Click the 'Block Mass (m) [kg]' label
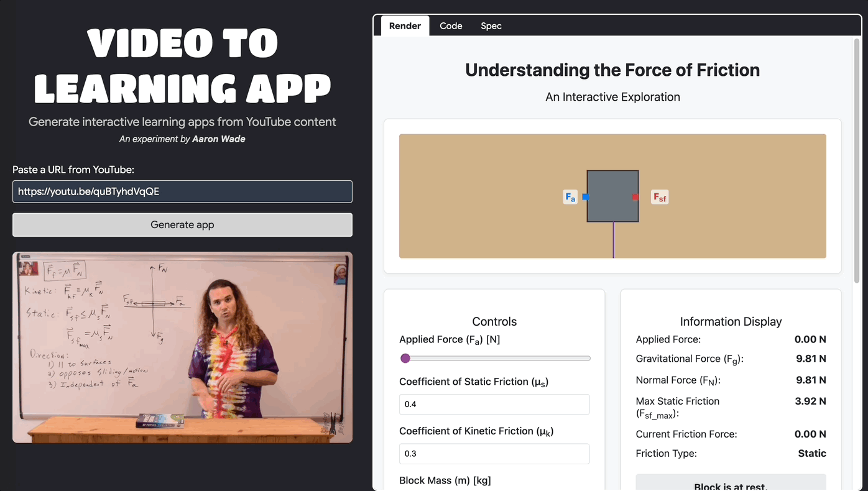Viewport: 868px width, 491px height. point(445,480)
